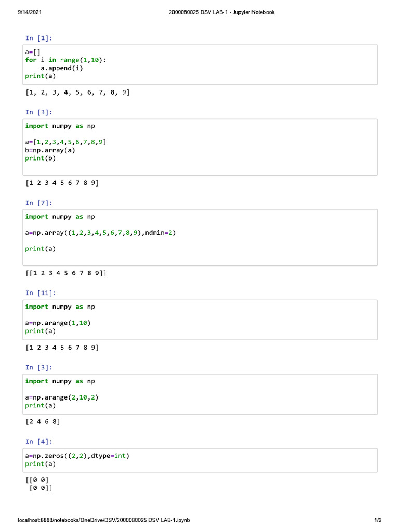Viewport: 399px width, 532px height.
Task: Click the In [1]: prompt label
Action: 39,38
